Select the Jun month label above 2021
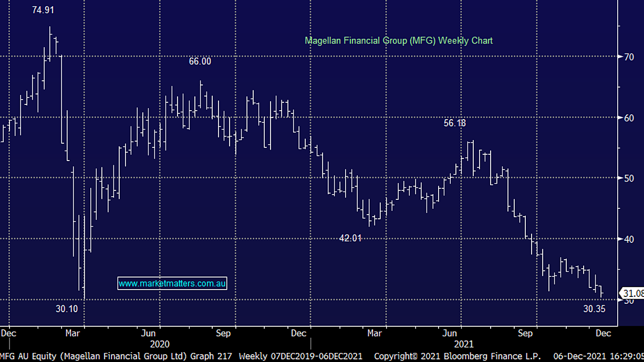This screenshot has height=362, width=644. [x=450, y=333]
